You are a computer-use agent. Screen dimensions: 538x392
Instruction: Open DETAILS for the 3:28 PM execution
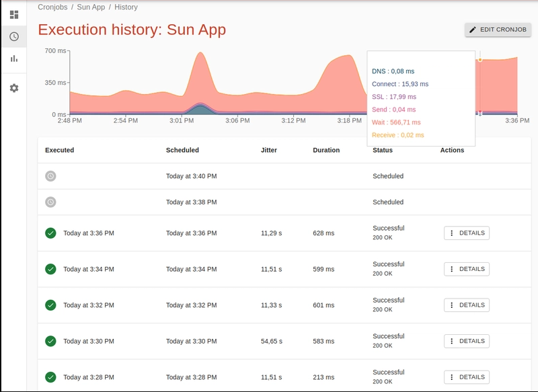point(467,377)
